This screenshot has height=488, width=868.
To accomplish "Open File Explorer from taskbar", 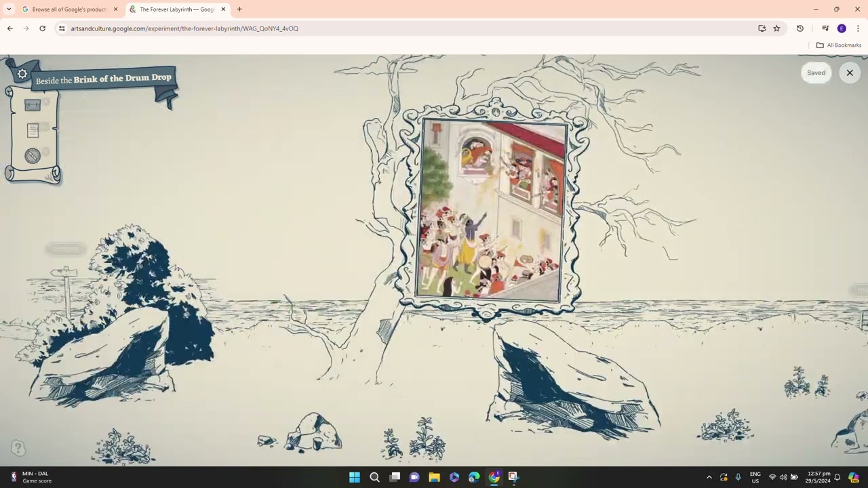I will pyautogui.click(x=434, y=477).
